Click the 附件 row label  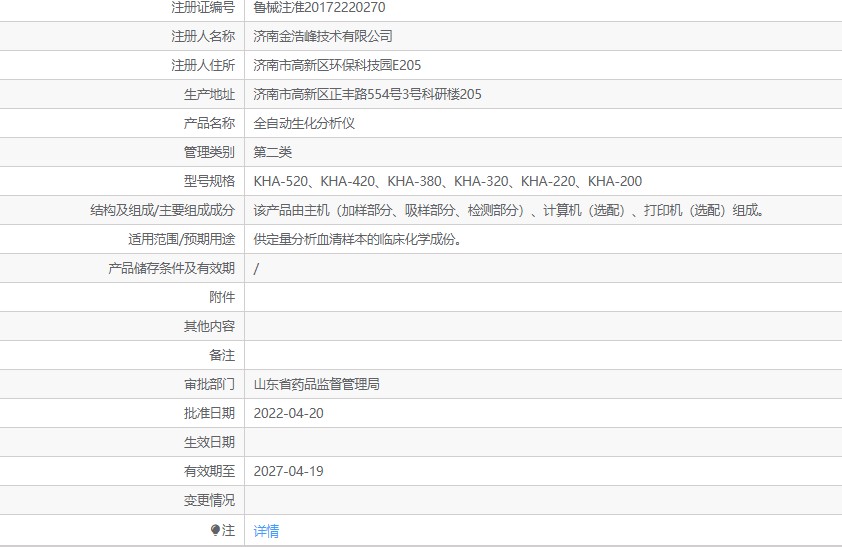222,297
